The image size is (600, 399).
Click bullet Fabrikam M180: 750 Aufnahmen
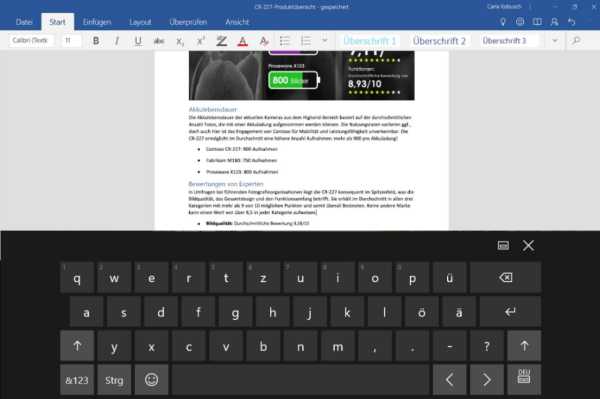click(241, 160)
